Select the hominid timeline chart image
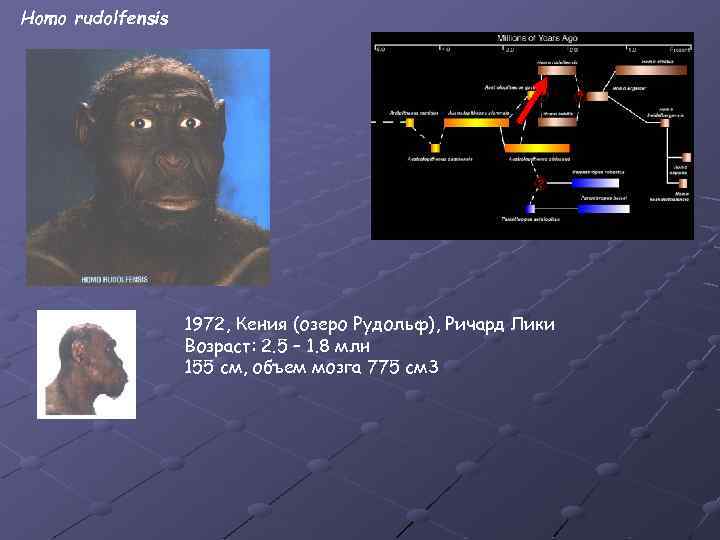The image size is (720, 540). click(x=532, y=136)
